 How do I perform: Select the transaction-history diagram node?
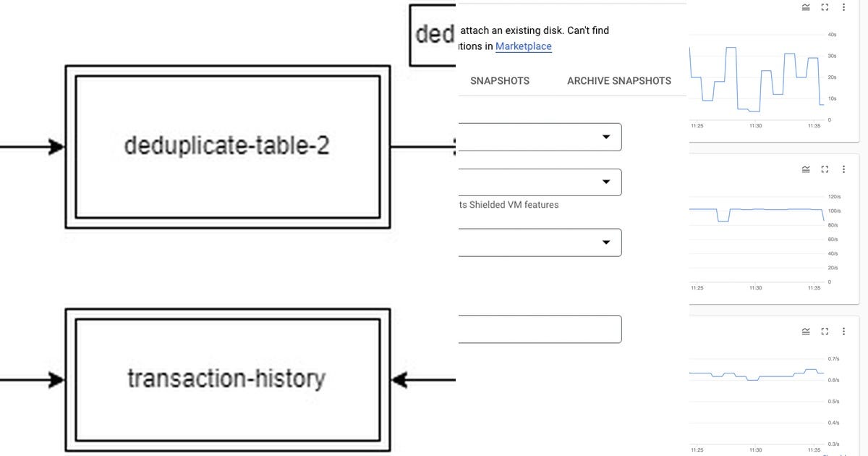pos(228,378)
